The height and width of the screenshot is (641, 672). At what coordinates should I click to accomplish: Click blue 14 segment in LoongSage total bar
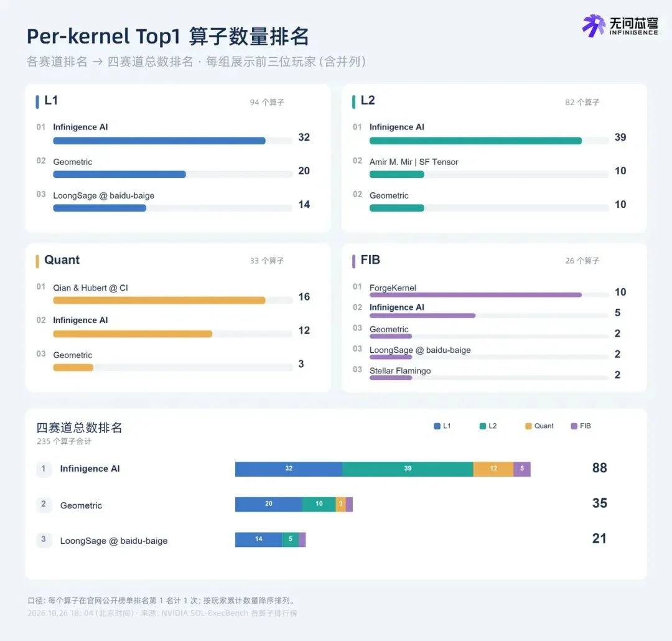(258, 539)
